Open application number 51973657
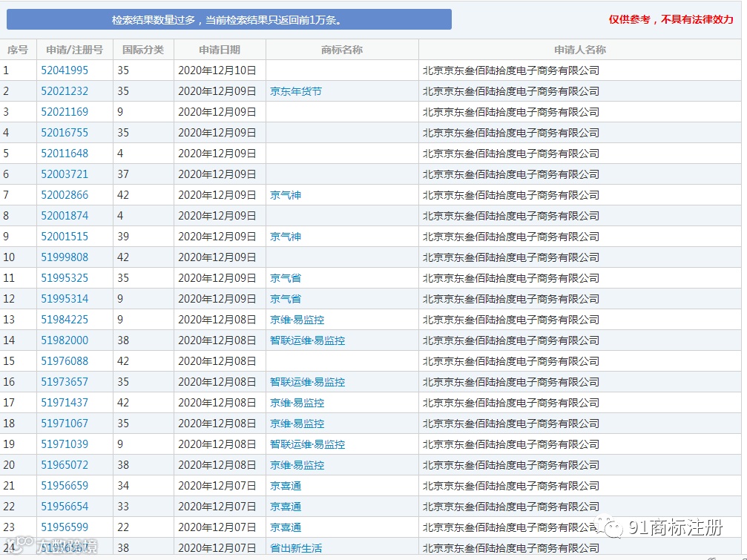The height and width of the screenshot is (560, 747). (x=65, y=382)
